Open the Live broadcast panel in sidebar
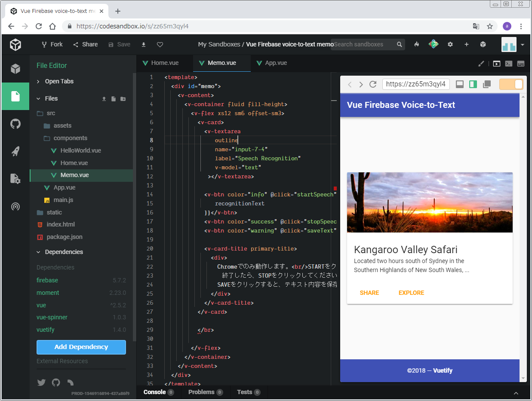The width and height of the screenshot is (532, 401). click(x=15, y=207)
